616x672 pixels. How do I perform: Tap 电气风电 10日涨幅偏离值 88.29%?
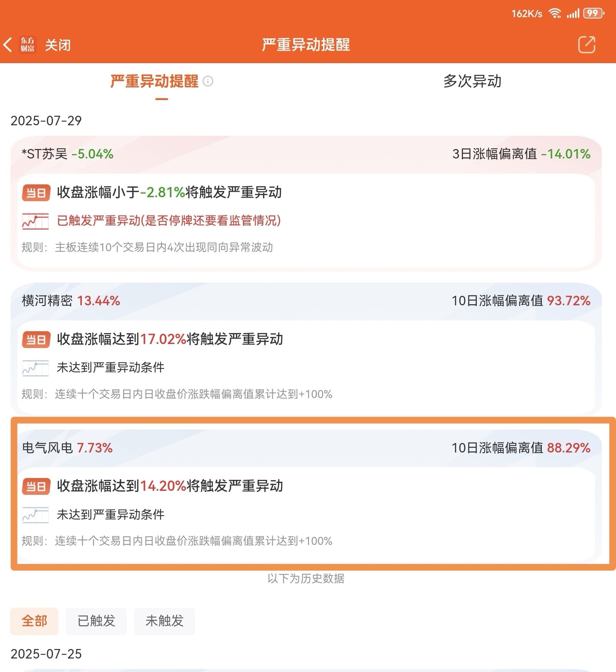click(x=521, y=448)
